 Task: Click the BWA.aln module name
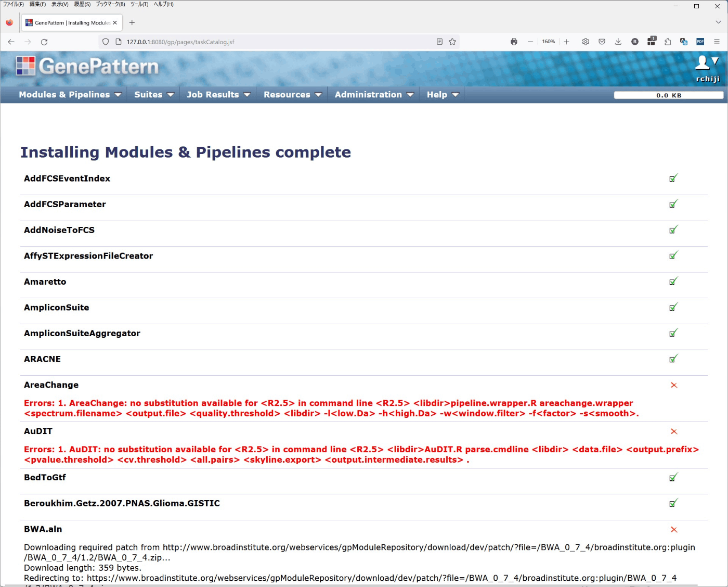(x=43, y=529)
